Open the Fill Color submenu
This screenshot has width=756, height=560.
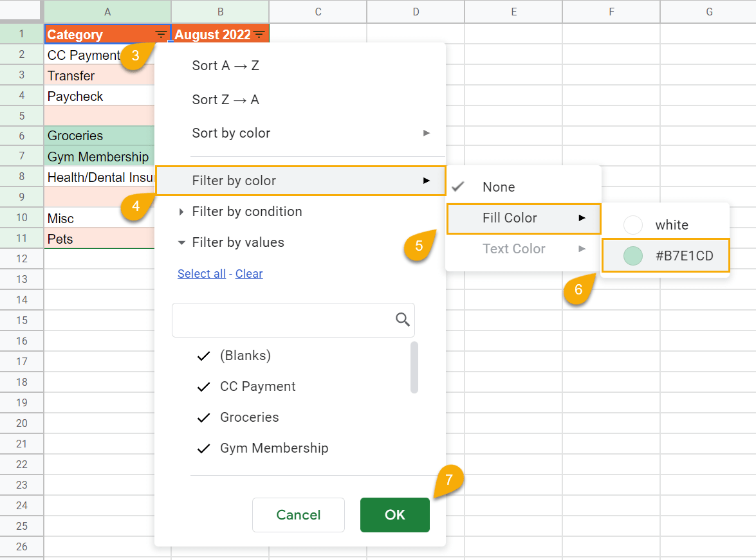tap(510, 218)
